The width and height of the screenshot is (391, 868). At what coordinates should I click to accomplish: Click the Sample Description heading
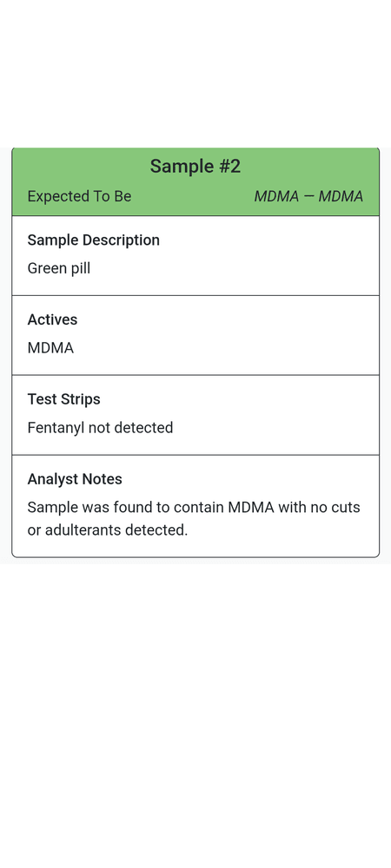94,240
